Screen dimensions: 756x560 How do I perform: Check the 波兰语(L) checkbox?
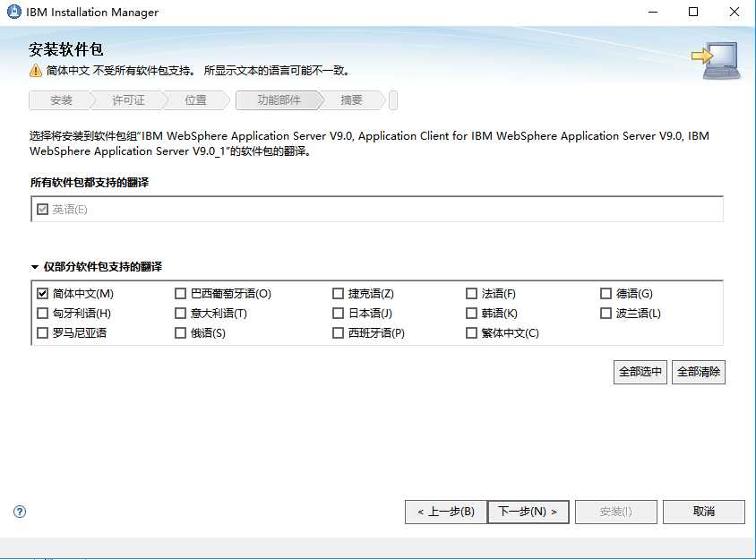pyautogui.click(x=606, y=313)
